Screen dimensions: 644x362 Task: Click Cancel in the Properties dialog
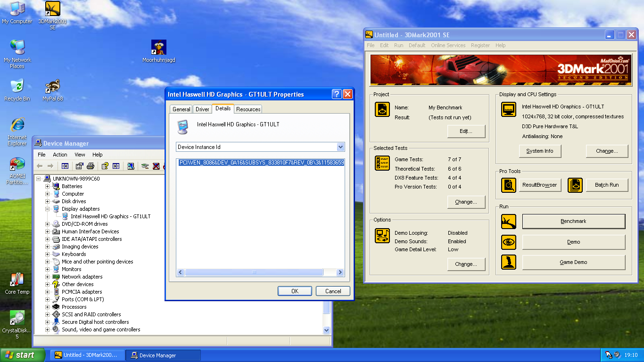(x=333, y=291)
